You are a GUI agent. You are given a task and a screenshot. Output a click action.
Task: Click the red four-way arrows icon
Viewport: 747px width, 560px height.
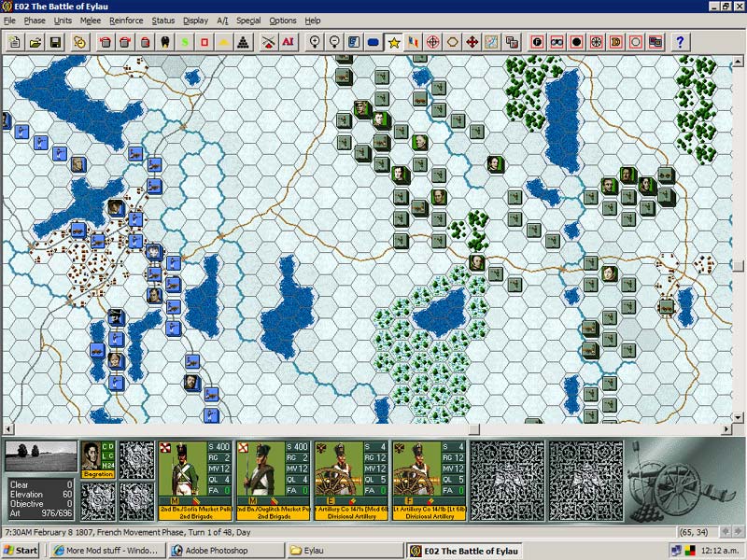tap(472, 42)
